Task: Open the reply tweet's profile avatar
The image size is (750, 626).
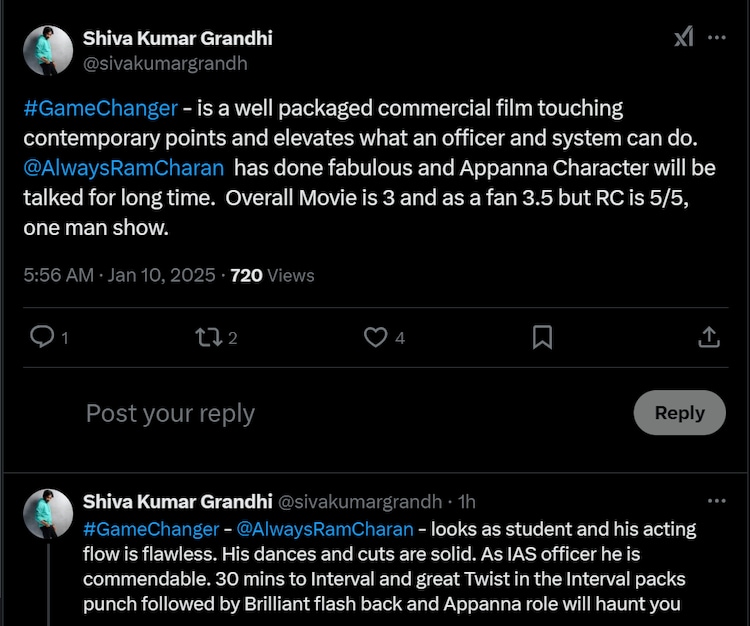Action: (x=48, y=513)
